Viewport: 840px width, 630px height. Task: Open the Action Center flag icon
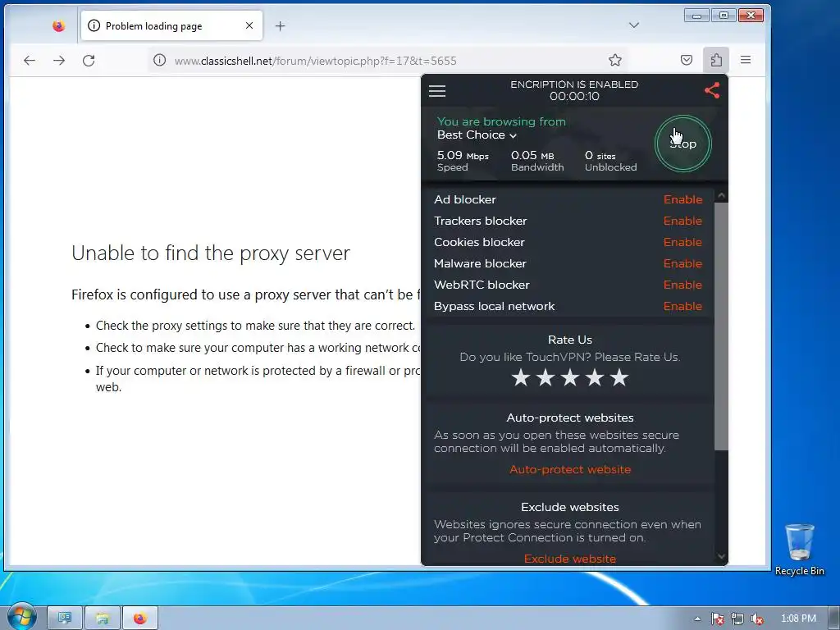coord(717,619)
